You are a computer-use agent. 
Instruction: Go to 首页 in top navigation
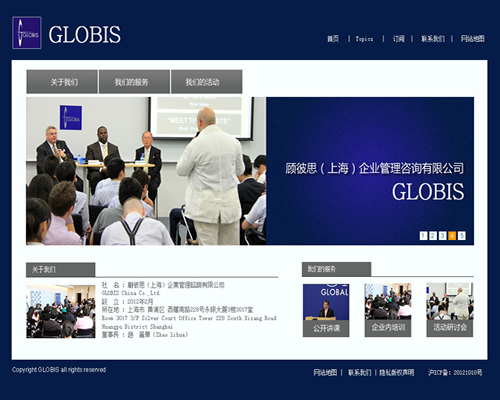[333, 39]
